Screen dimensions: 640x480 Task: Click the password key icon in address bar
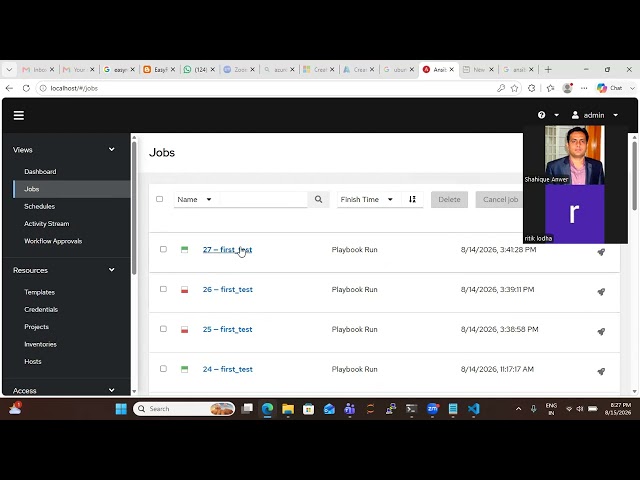[x=501, y=88]
